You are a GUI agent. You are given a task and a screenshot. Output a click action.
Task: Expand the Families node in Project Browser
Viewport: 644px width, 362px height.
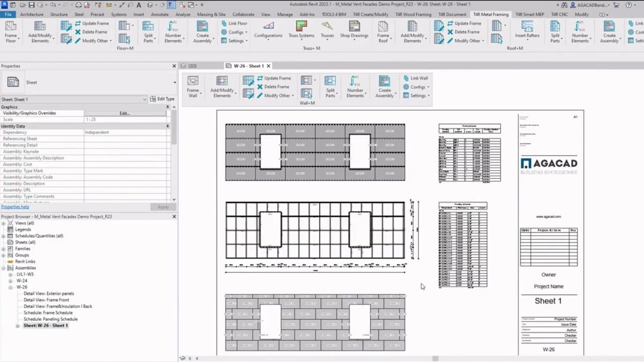(4, 249)
